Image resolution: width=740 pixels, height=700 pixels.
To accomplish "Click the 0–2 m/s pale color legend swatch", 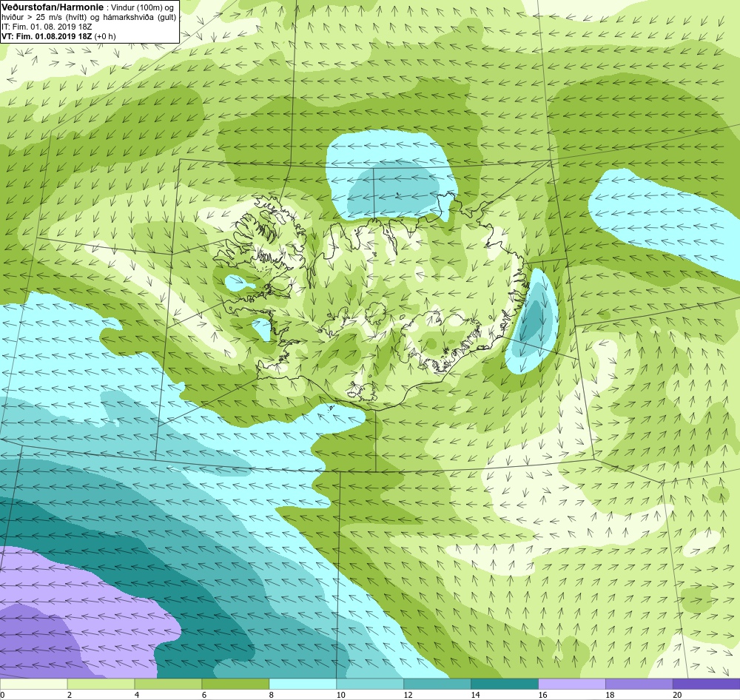I will point(33,684).
